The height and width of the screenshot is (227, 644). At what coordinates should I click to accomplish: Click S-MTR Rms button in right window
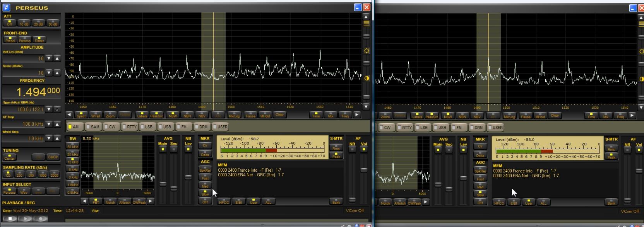coord(611,148)
